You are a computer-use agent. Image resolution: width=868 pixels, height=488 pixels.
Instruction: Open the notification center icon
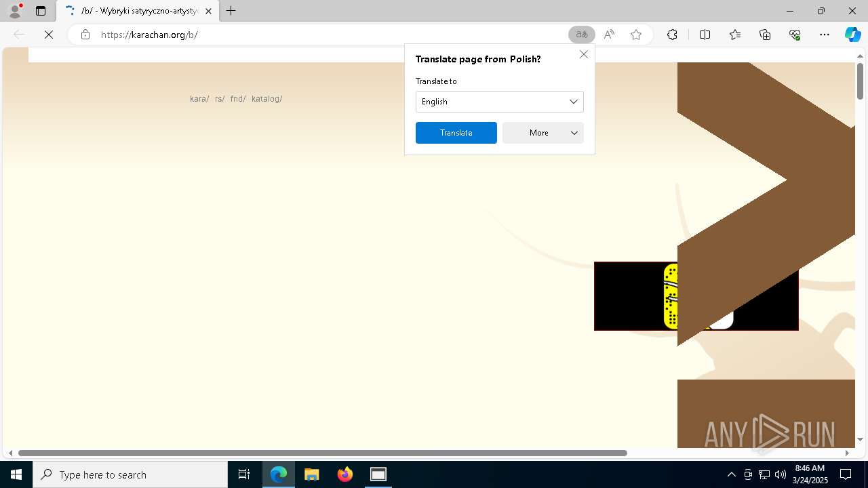click(846, 474)
